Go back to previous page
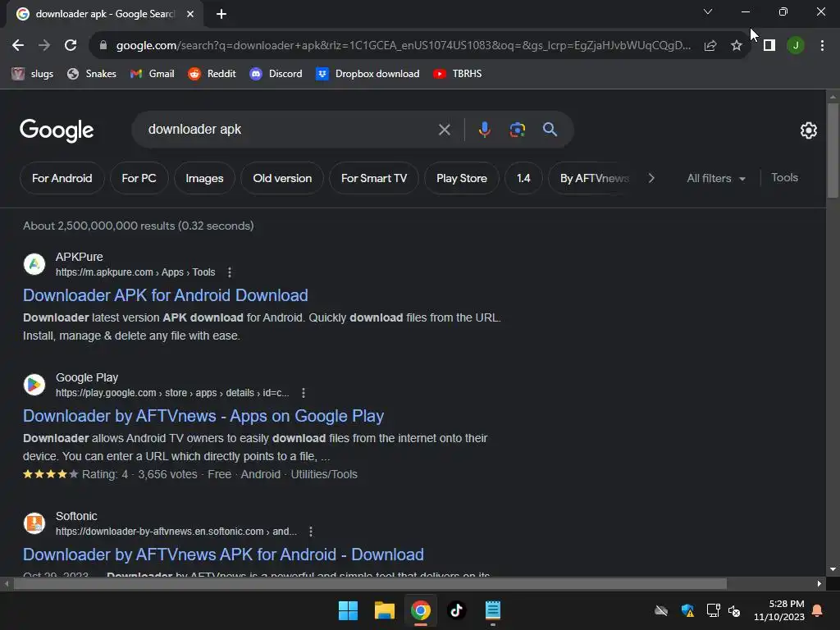840x630 pixels. (18, 46)
